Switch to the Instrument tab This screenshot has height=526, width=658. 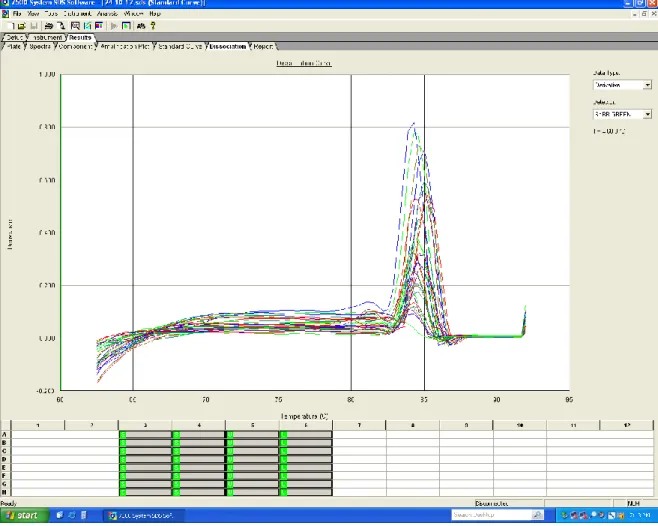point(47,37)
